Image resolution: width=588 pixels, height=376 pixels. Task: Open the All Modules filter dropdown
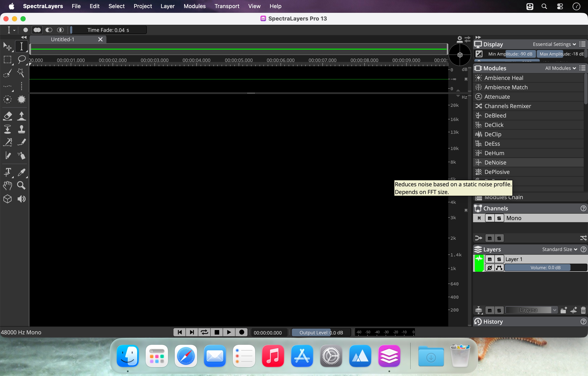tap(560, 68)
